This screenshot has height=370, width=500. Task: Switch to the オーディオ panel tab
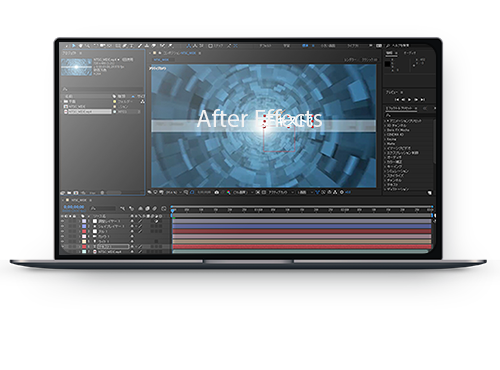pyautogui.click(x=410, y=53)
